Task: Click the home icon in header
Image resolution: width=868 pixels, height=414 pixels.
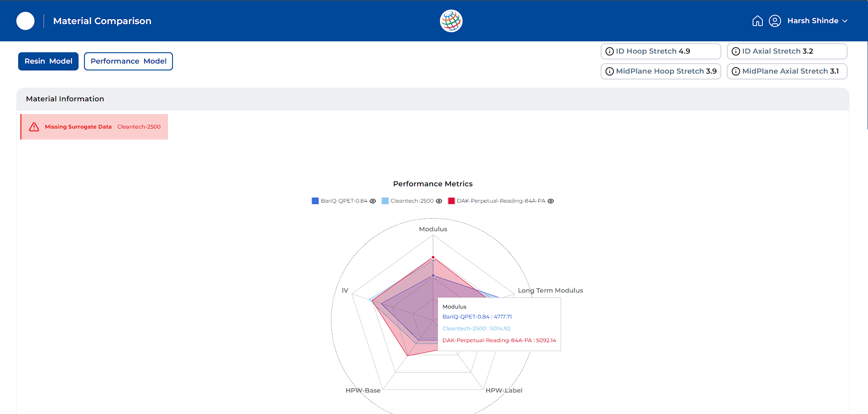Action: (757, 21)
